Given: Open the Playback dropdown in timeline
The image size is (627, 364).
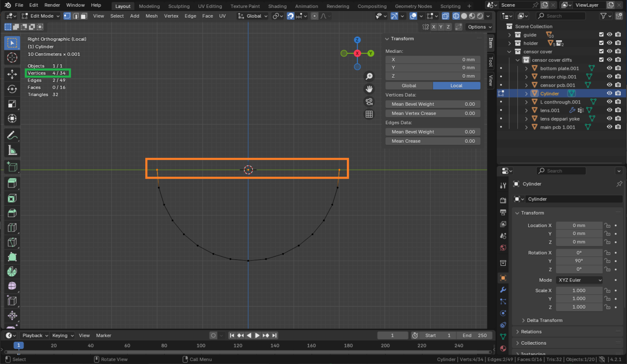Looking at the screenshot, I should coord(35,335).
